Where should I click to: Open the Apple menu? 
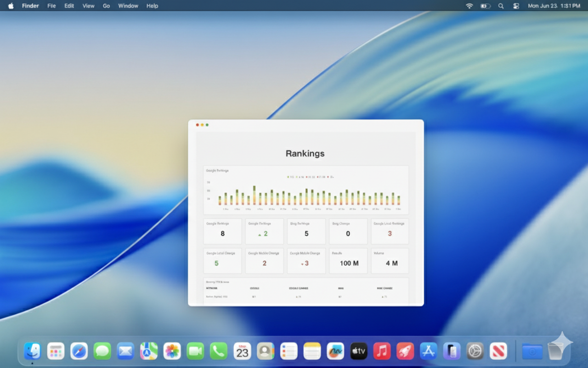click(11, 6)
